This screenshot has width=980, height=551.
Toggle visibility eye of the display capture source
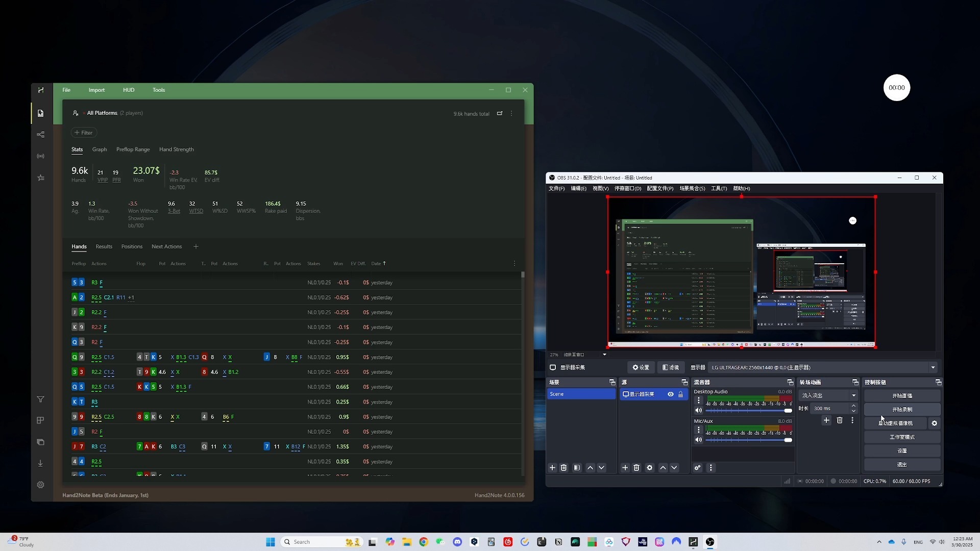pos(671,394)
